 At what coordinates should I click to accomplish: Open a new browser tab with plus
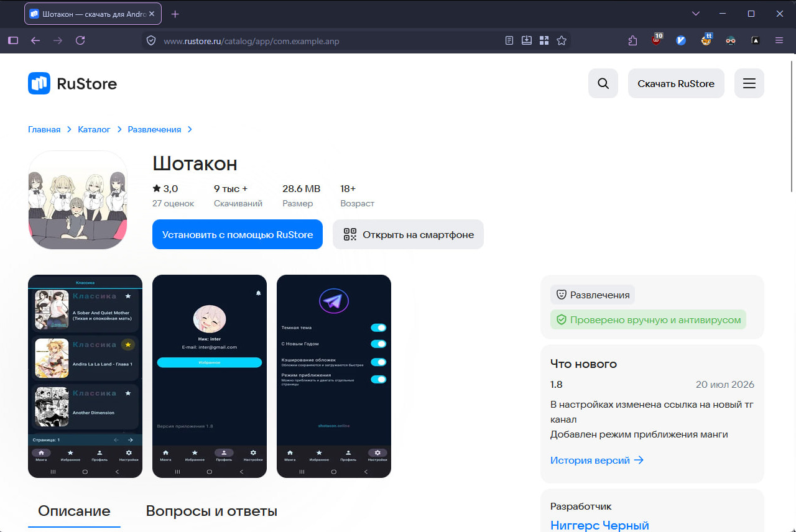(175, 14)
